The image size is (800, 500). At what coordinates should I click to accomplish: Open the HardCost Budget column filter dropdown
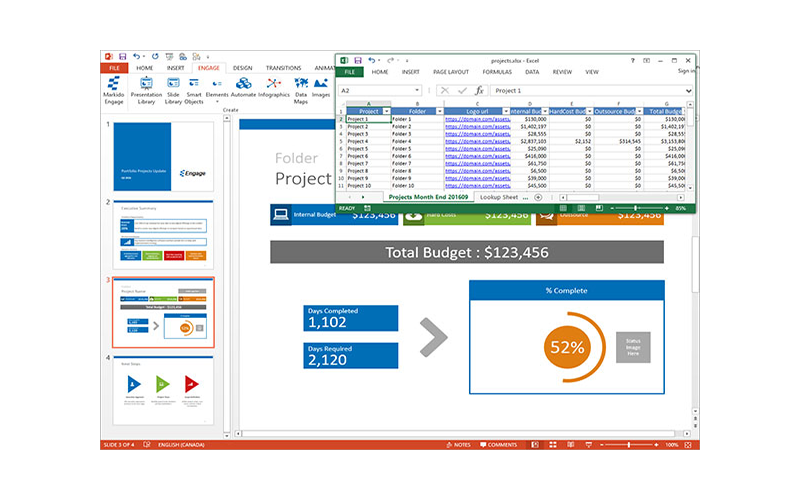tap(589, 111)
